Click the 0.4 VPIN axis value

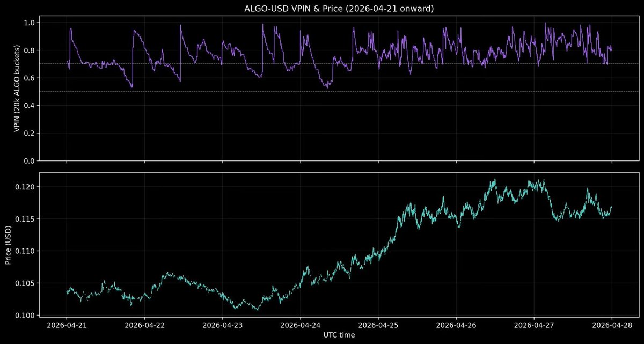pos(30,106)
